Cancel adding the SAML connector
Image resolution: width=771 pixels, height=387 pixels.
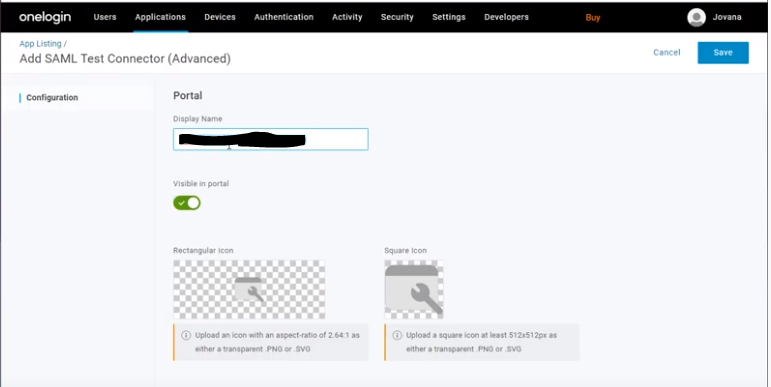click(x=667, y=53)
